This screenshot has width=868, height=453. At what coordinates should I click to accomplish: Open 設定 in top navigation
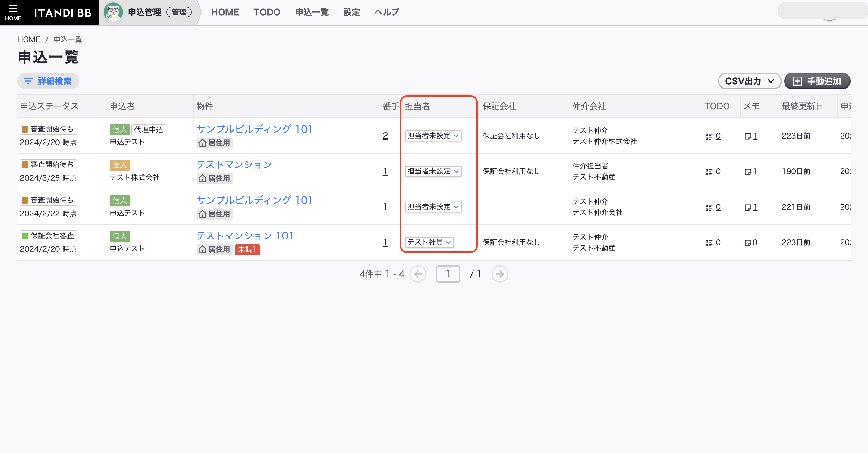[x=351, y=12]
